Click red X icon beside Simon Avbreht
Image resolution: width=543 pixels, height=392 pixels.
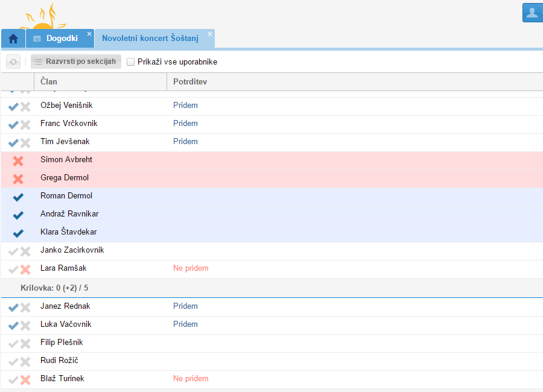(18, 161)
